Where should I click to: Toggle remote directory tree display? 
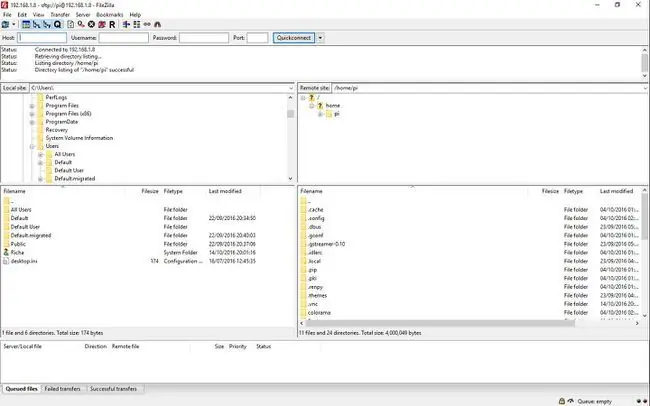[47, 24]
